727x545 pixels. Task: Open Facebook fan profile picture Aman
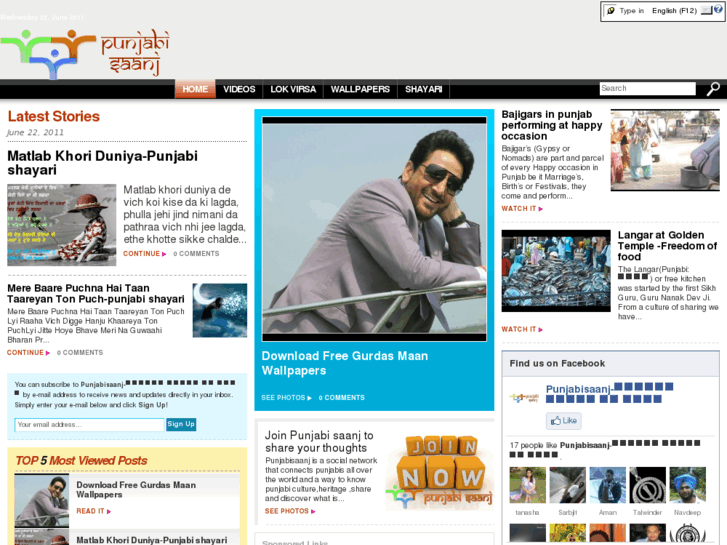(x=607, y=485)
